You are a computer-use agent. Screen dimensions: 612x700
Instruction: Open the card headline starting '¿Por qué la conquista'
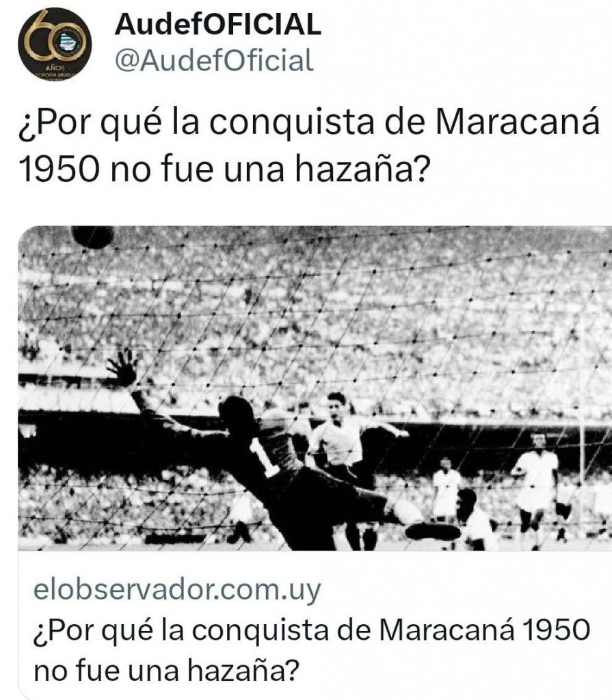[x=312, y=630]
